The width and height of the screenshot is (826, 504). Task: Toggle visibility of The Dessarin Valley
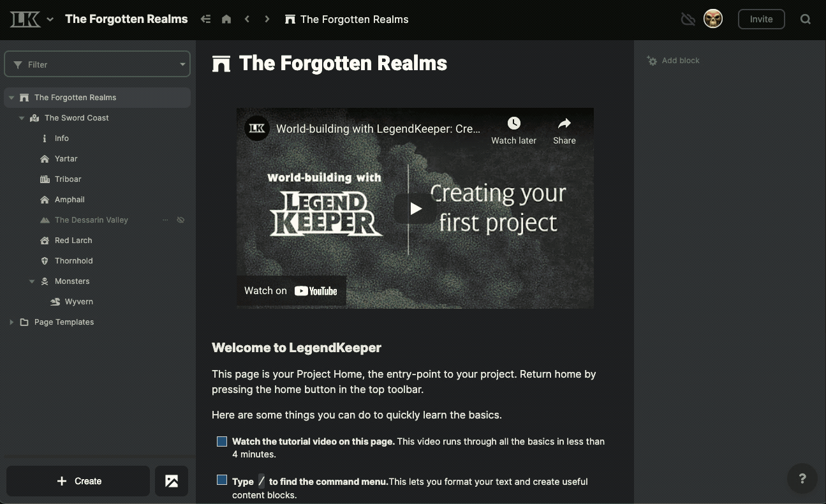181,220
